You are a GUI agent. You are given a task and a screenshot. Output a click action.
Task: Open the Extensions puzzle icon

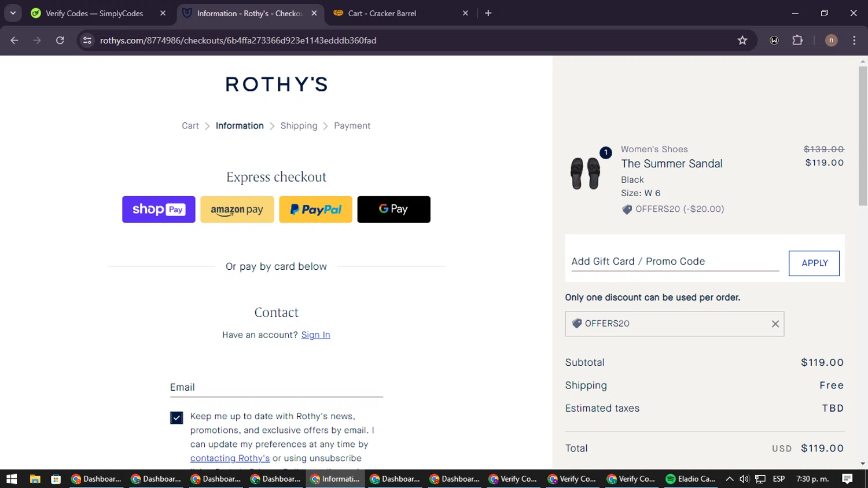pos(797,41)
